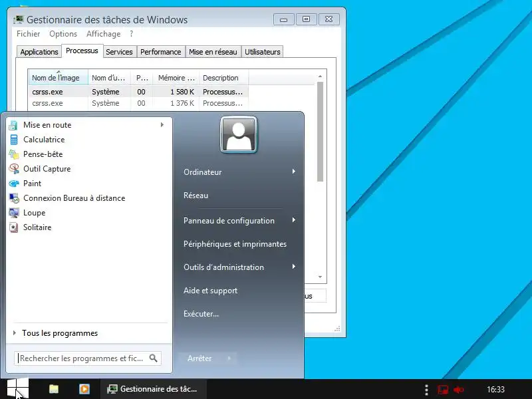Click the red network tray icon

coord(442,390)
